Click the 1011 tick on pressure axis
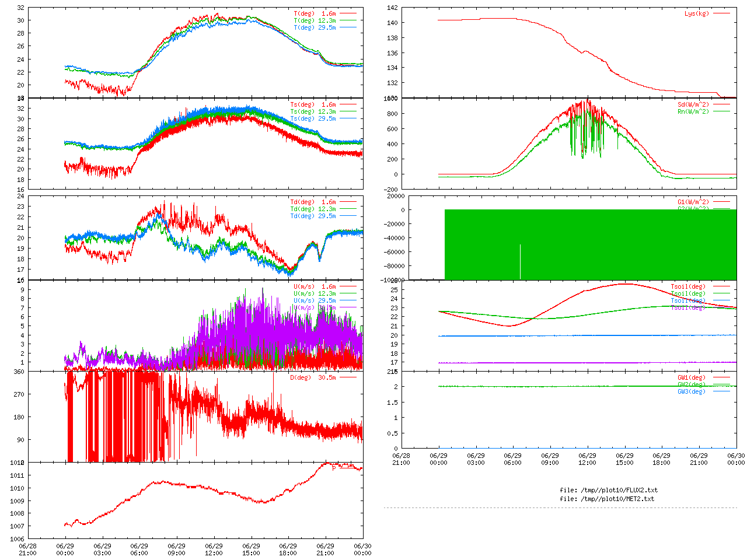Screen dimensions: 747x560 tap(17, 476)
